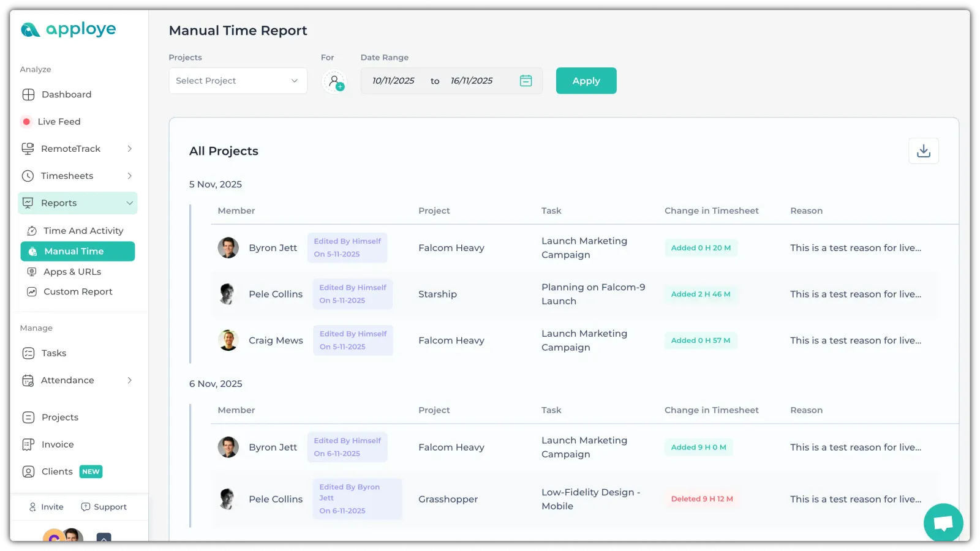Open the Invoice page
This screenshot has height=551, width=980.
click(58, 444)
